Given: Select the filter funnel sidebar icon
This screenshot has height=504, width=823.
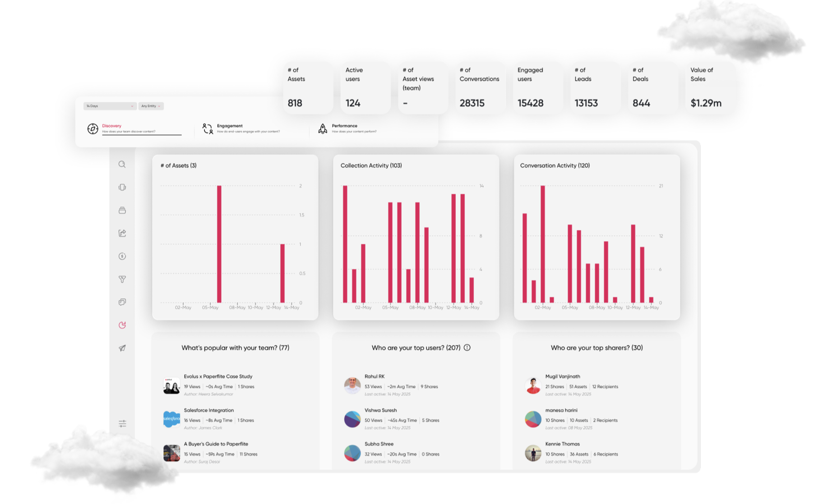Looking at the screenshot, I should pos(122,279).
